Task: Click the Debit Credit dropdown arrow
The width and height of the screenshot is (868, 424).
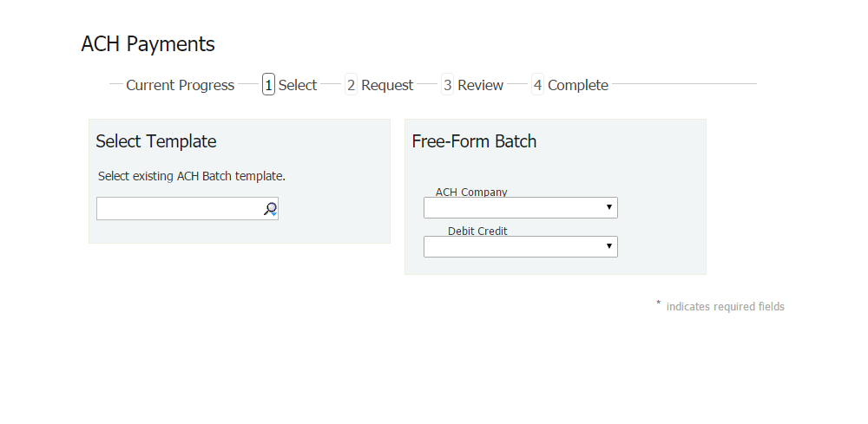Action: click(609, 247)
